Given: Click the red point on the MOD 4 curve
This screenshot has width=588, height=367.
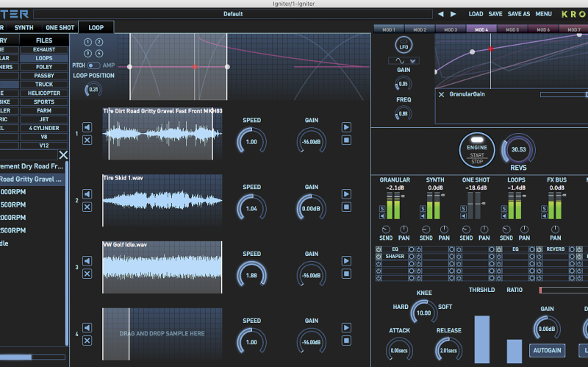Looking at the screenshot, I should coord(490,49).
